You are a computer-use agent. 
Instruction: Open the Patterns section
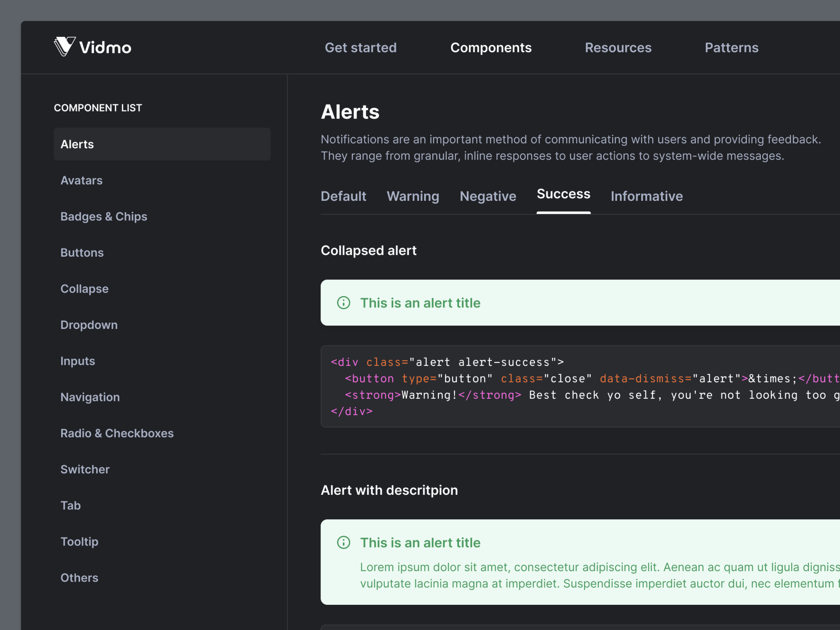click(x=731, y=48)
